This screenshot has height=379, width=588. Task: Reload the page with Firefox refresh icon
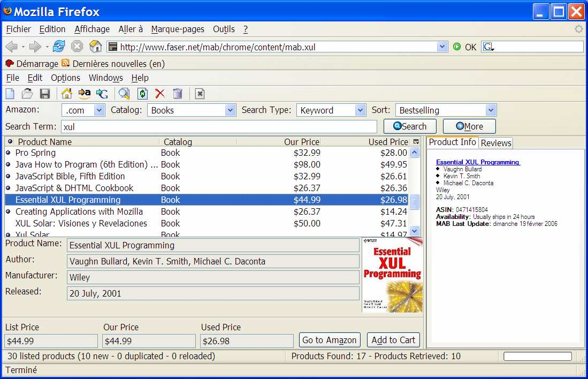(x=59, y=47)
